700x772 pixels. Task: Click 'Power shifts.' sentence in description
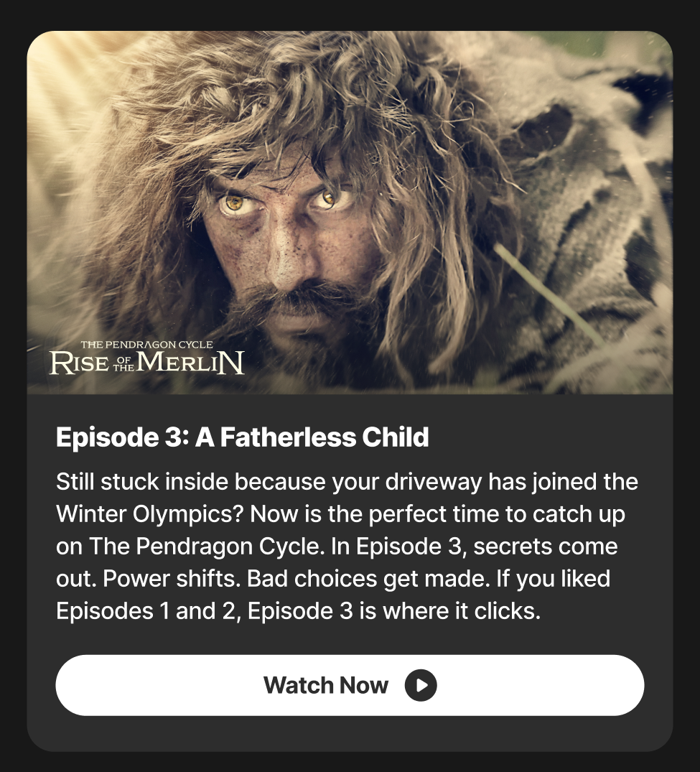point(172,579)
